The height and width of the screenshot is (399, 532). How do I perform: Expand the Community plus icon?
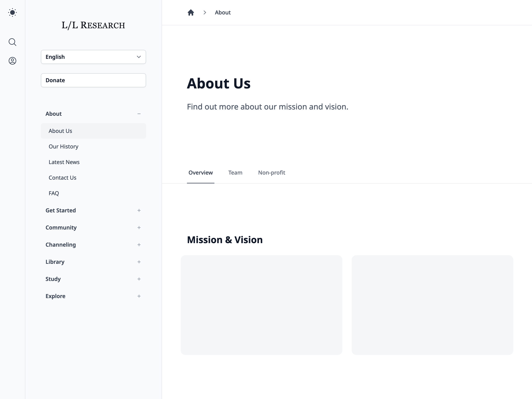click(x=139, y=227)
